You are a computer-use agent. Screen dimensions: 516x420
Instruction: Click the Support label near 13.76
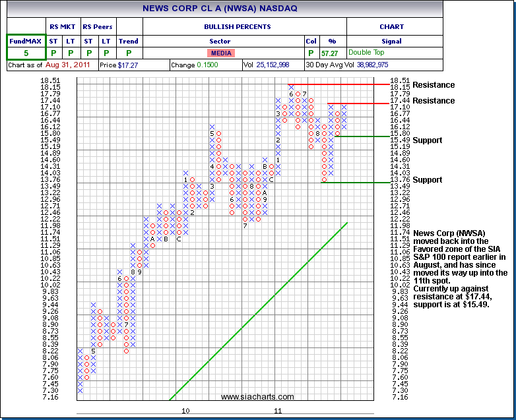[427, 180]
